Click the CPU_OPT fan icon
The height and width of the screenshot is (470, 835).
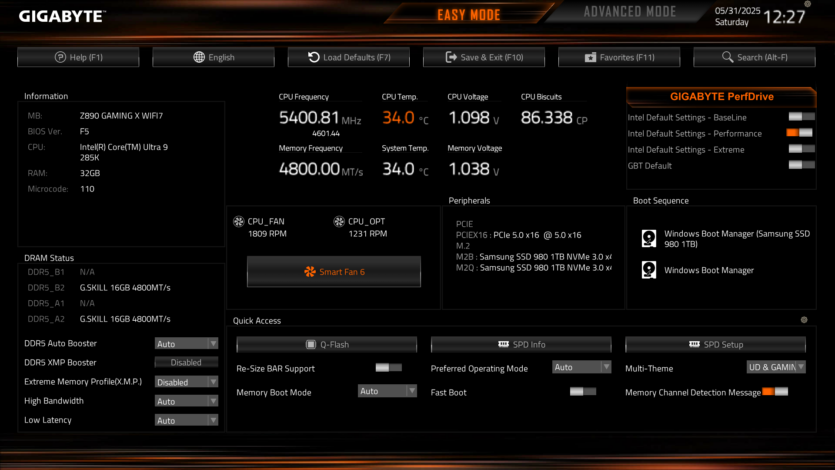click(x=339, y=221)
